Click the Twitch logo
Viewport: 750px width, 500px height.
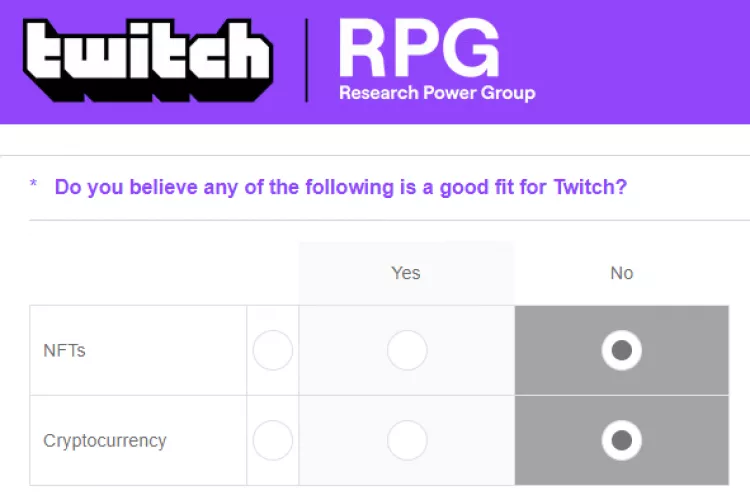coord(148,60)
